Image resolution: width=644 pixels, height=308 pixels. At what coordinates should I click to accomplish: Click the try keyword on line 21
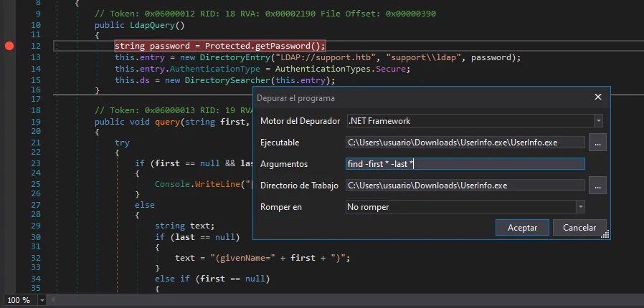pyautogui.click(x=122, y=143)
